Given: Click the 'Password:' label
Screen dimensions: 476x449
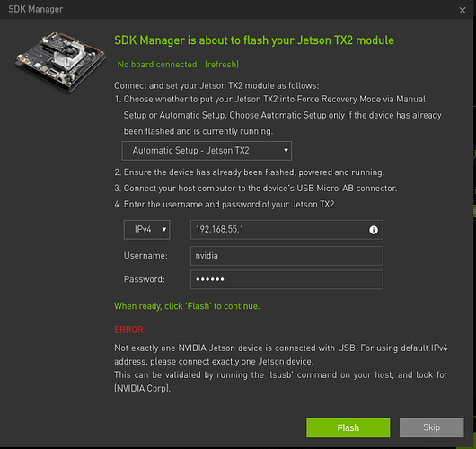Looking at the screenshot, I should point(145,279).
